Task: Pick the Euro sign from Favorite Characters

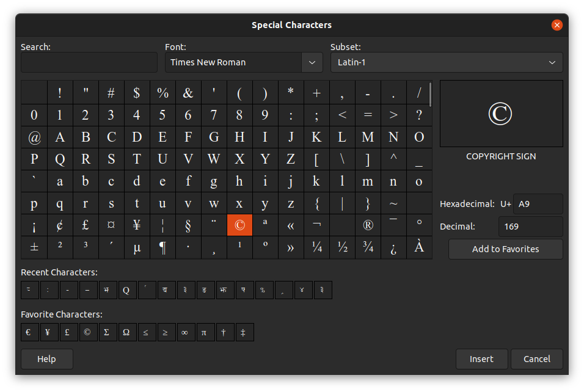Action: pos(29,332)
